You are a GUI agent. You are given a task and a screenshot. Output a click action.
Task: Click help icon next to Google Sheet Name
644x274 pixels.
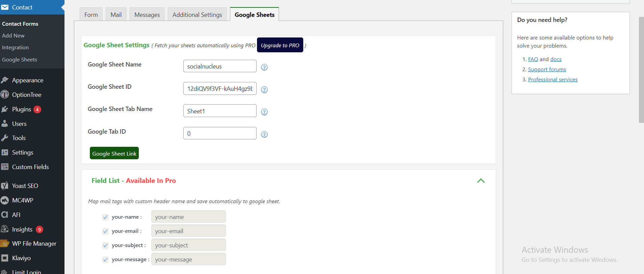pyautogui.click(x=264, y=67)
